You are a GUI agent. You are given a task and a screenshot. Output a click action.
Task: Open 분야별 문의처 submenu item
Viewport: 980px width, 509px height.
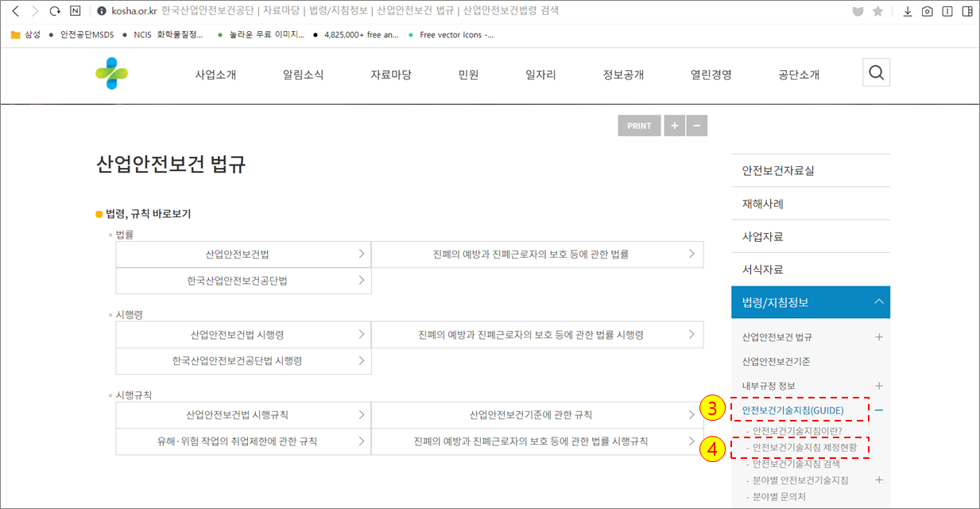click(779, 497)
